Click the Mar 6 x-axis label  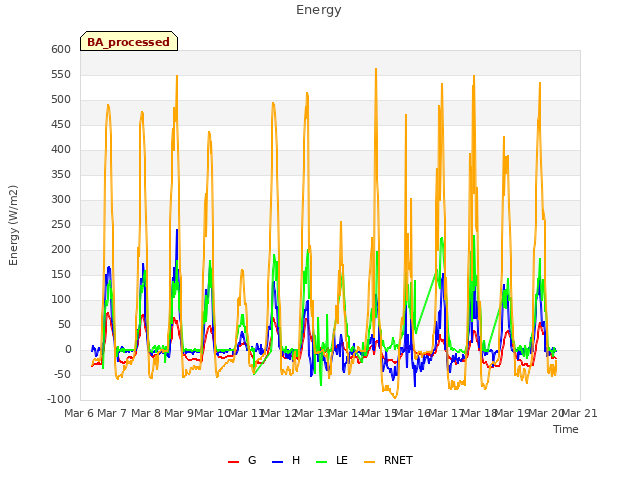tap(79, 414)
